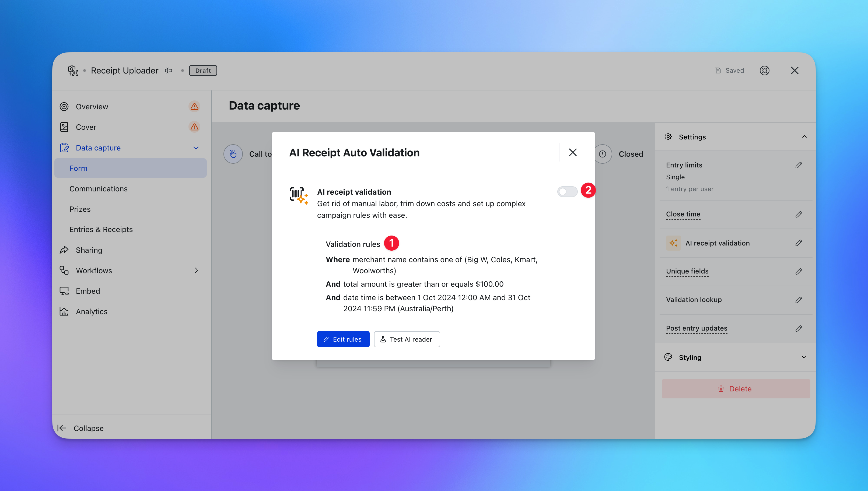This screenshot has width=868, height=491.
Task: Click the Unique fields pencil icon
Action: (799, 271)
